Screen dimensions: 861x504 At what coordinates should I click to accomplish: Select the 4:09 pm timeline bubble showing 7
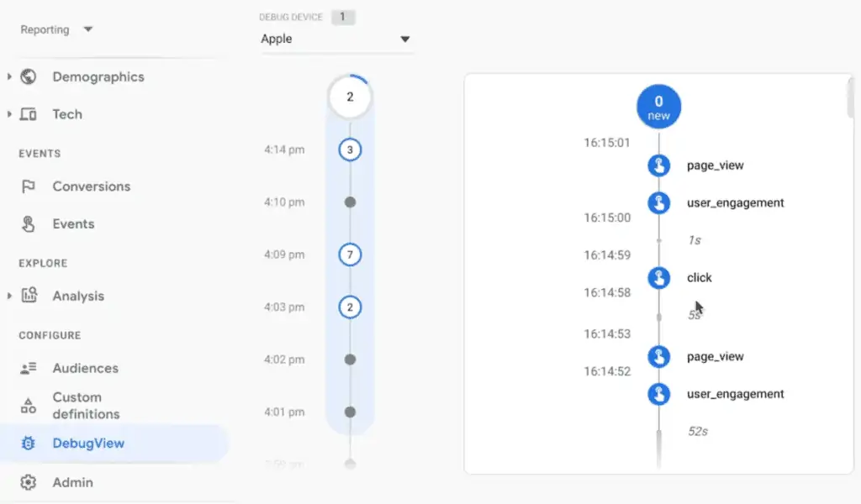[x=350, y=255]
